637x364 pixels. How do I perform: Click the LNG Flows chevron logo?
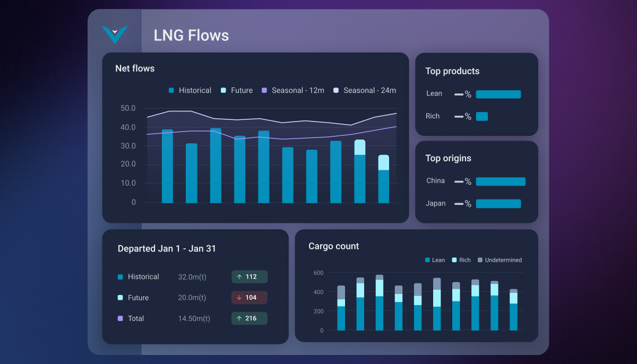pyautogui.click(x=115, y=35)
